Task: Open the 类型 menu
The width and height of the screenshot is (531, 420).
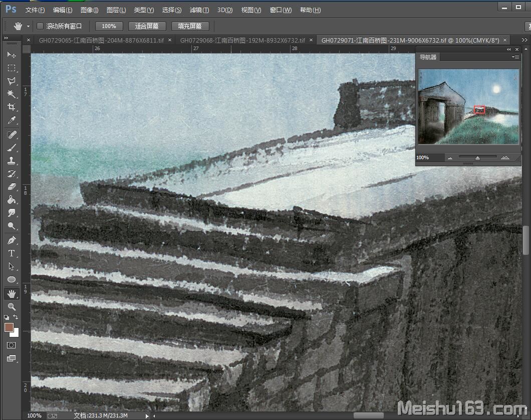Action: pos(144,10)
